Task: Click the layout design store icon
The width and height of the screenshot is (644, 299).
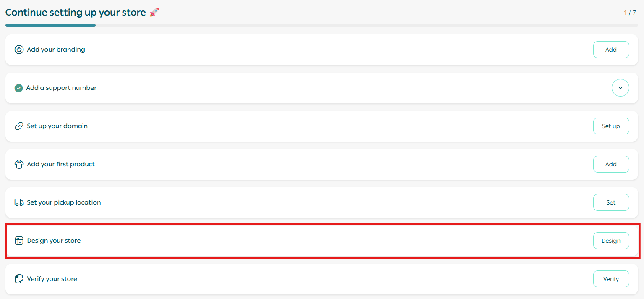Action: pos(19,241)
